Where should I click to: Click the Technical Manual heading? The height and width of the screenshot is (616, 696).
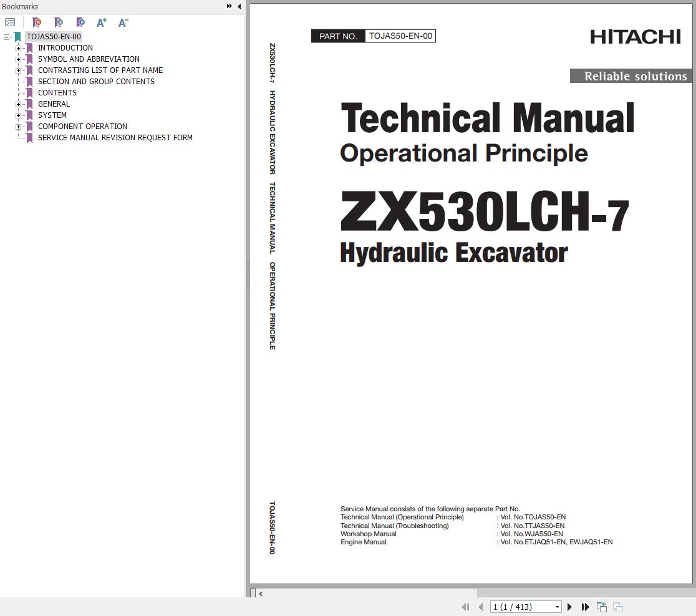487,118
